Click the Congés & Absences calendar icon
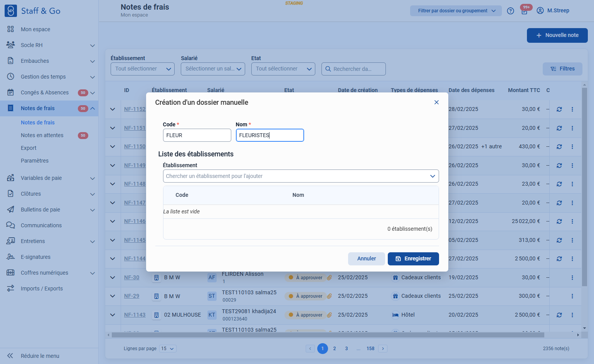 tap(10, 92)
